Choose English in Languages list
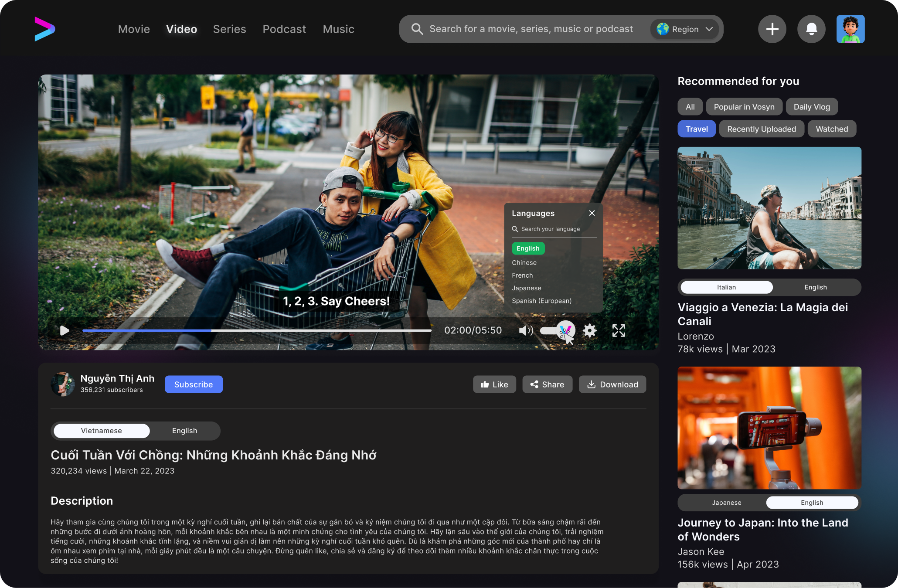The height and width of the screenshot is (588, 898). (x=528, y=248)
